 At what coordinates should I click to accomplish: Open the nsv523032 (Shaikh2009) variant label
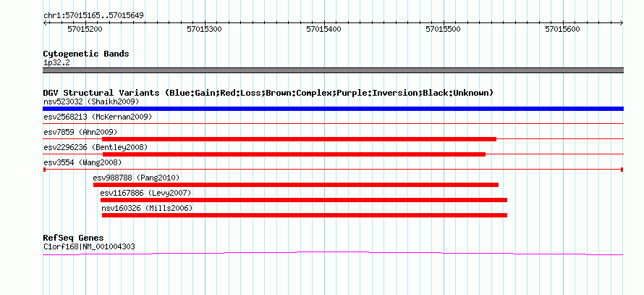(x=91, y=101)
